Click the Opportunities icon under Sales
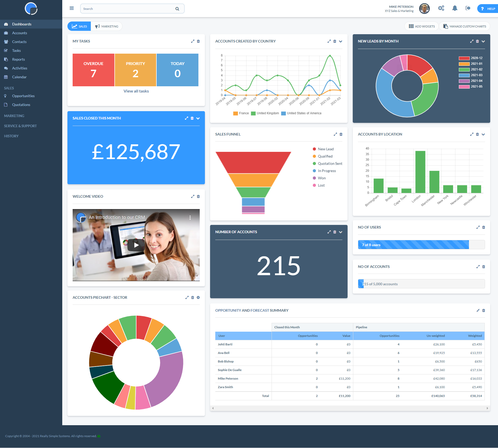Screen dimensions: 498x448 [6, 96]
